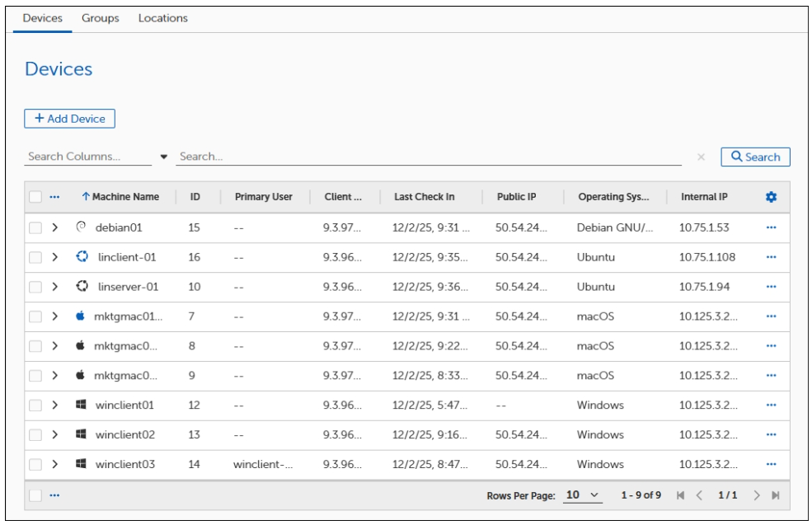Click the Debian icon next to debian01
812x525 pixels.
[x=81, y=227]
